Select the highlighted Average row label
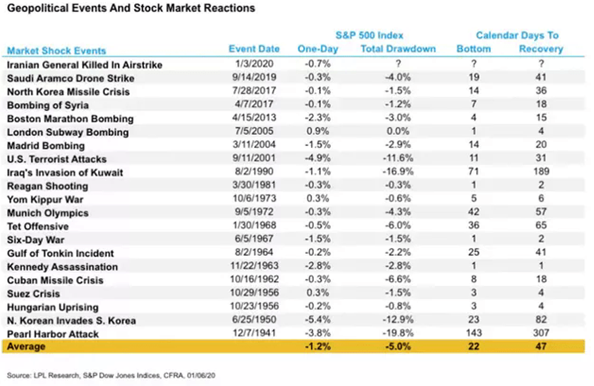The width and height of the screenshot is (594, 386). (x=26, y=346)
